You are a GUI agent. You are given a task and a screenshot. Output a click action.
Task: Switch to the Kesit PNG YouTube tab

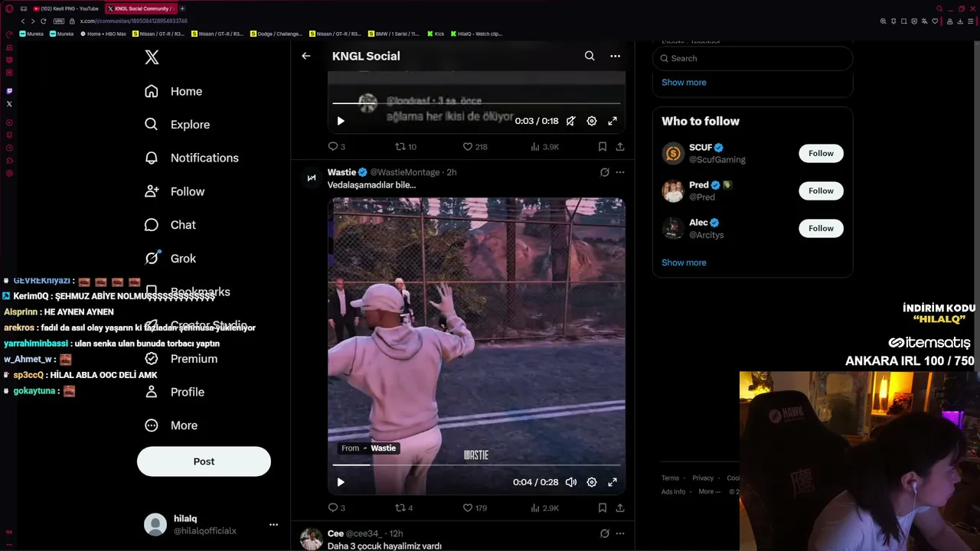pos(65,8)
